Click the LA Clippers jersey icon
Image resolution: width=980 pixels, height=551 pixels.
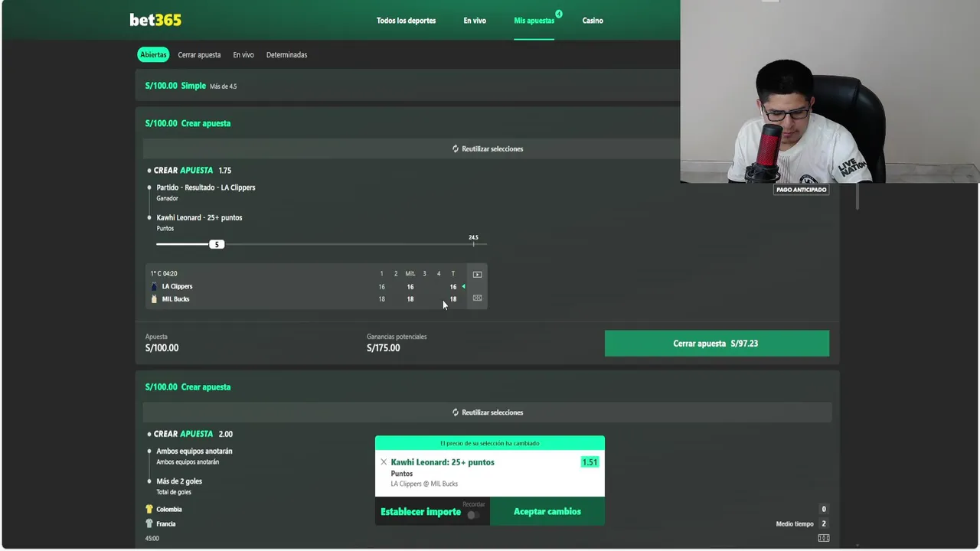coord(154,286)
